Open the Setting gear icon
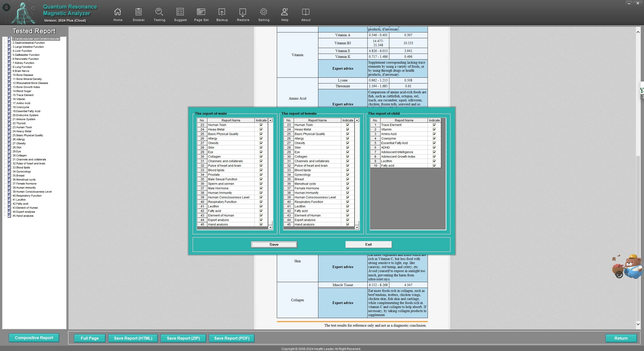644x351 pixels. [263, 12]
